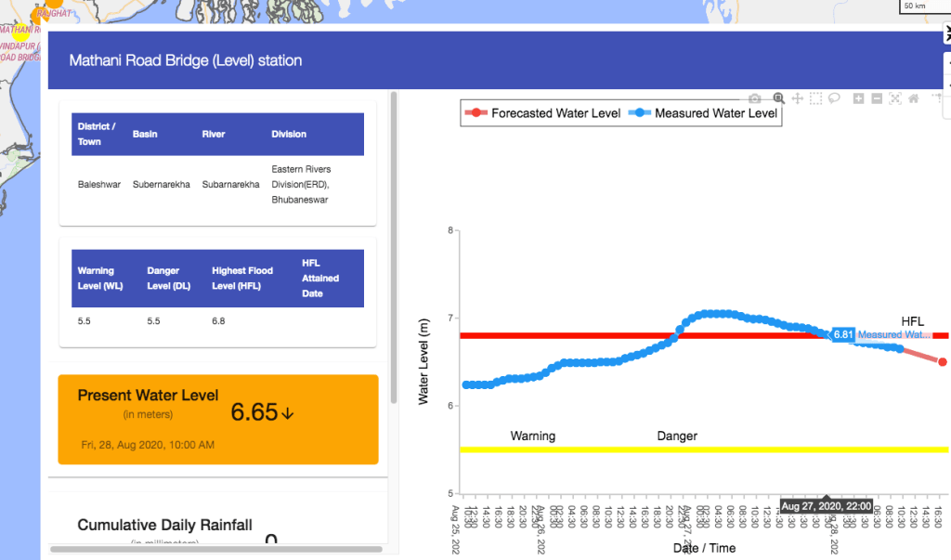The width and height of the screenshot is (951, 560).
Task: Choose the Box Select tool
Action: (x=815, y=98)
